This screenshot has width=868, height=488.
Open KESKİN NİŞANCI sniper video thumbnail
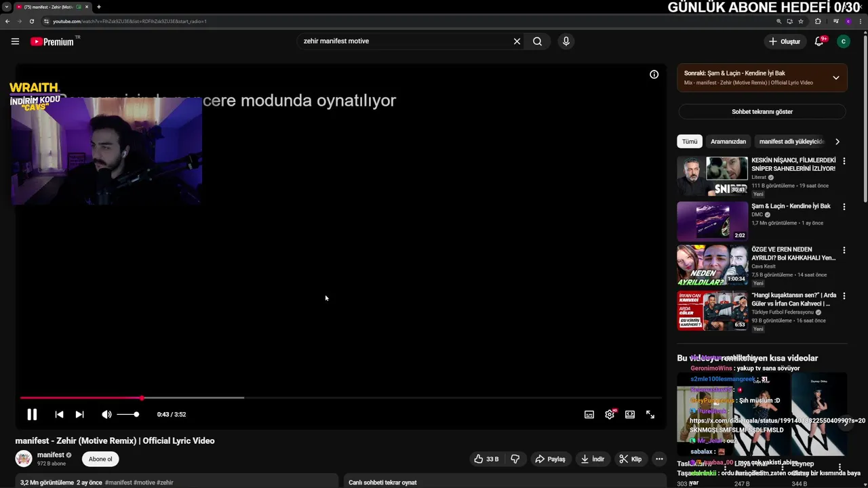[x=713, y=176]
